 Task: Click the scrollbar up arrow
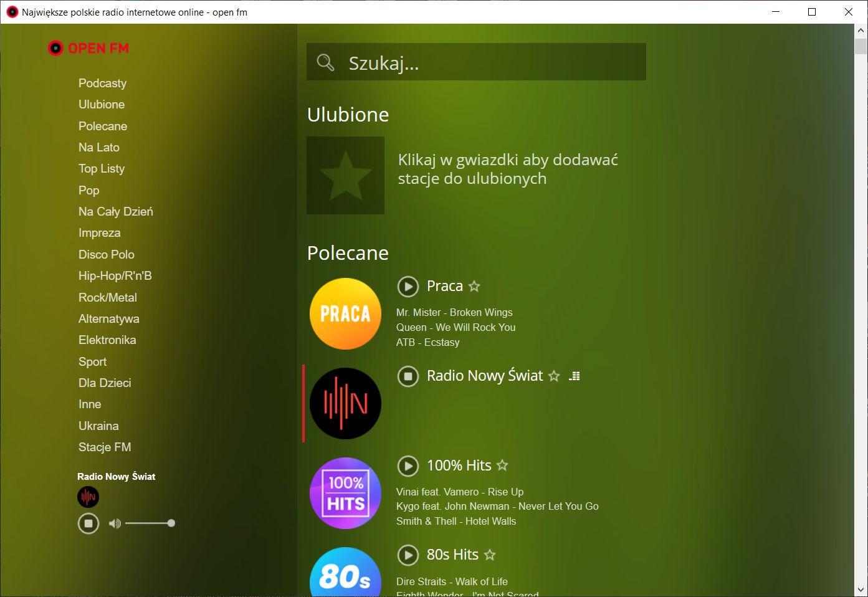coord(861,31)
